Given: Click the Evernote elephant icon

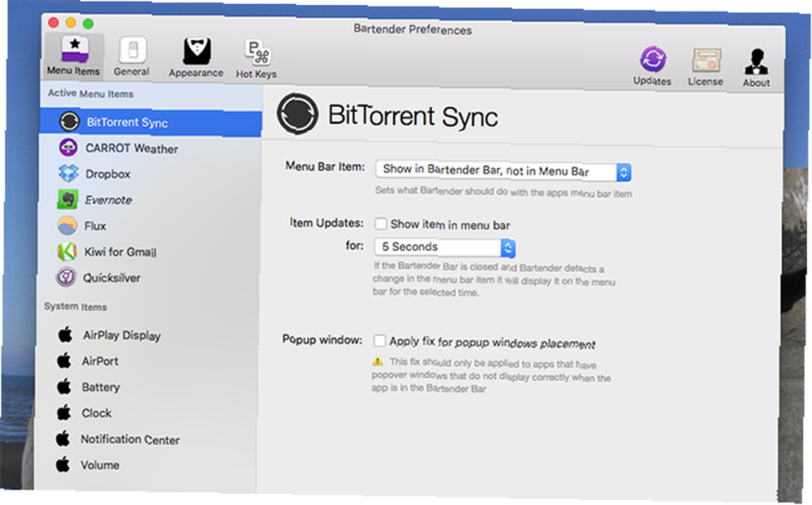Looking at the screenshot, I should 67,200.
